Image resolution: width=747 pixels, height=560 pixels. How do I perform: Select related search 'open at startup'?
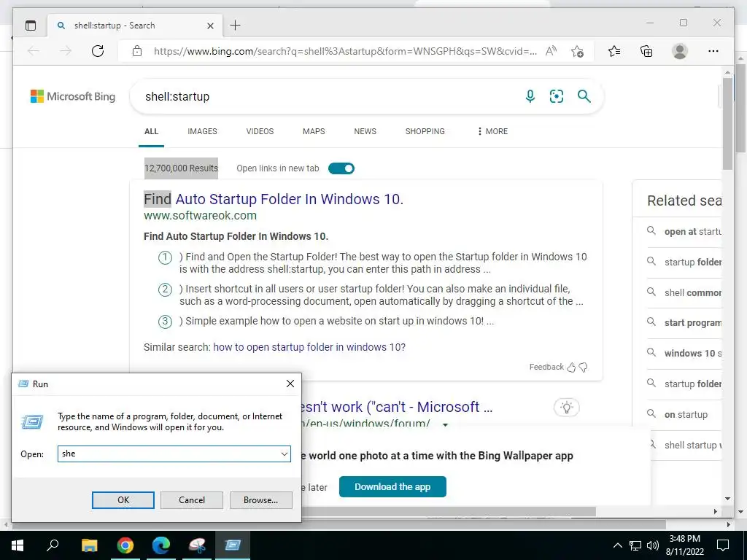point(693,232)
